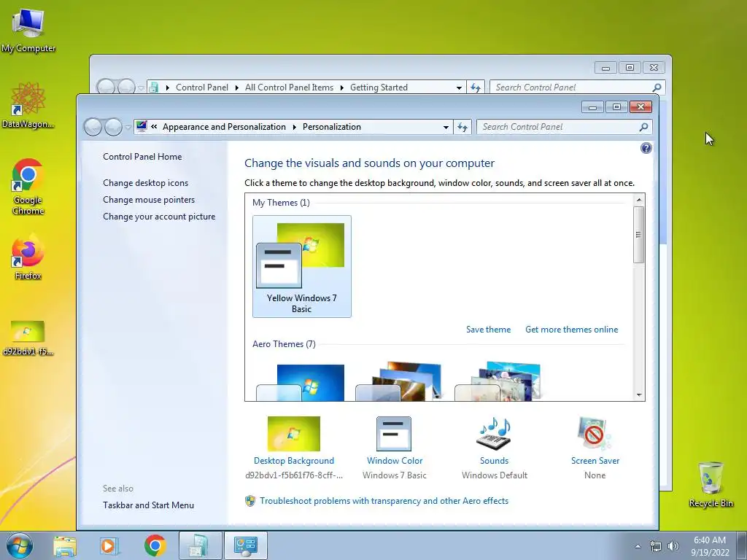Select the architecture photos Aero theme
Image resolution: width=747 pixels, height=560 pixels.
click(399, 381)
